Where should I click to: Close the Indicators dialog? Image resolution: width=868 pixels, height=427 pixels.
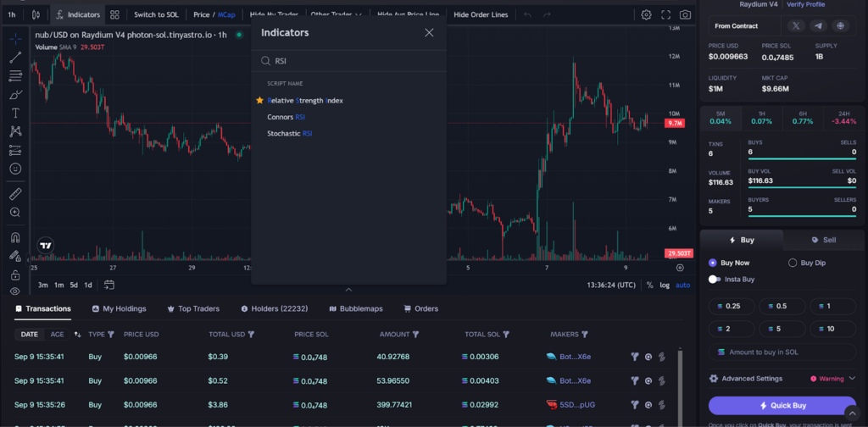429,32
